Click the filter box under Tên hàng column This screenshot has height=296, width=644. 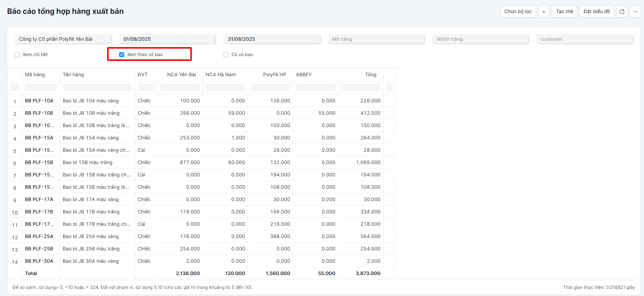pos(97,87)
